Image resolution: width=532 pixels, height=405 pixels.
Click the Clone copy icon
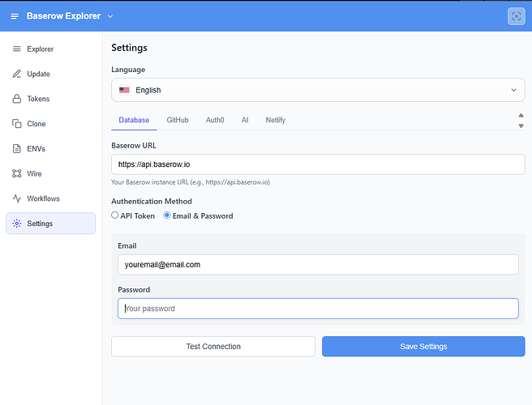[17, 124]
